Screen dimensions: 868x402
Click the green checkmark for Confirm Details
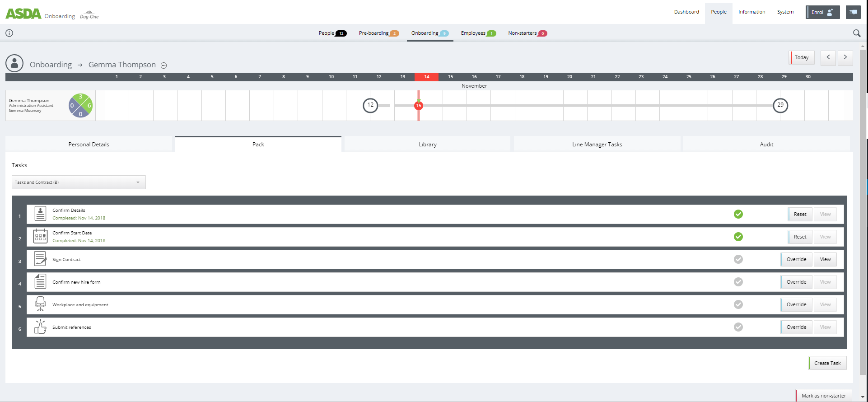(x=738, y=214)
